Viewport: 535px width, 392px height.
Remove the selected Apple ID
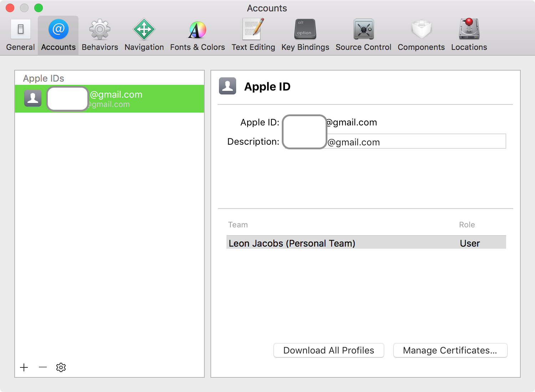42,367
